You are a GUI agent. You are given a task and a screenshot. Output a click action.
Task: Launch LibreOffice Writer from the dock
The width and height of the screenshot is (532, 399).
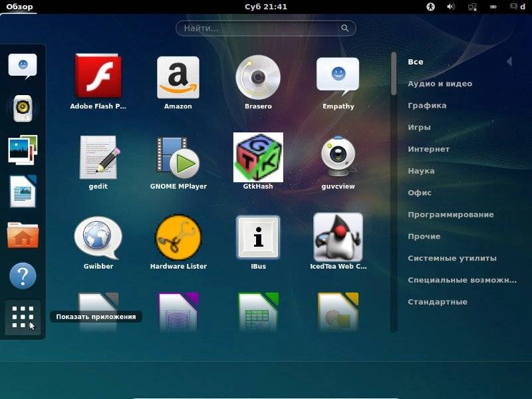23,192
